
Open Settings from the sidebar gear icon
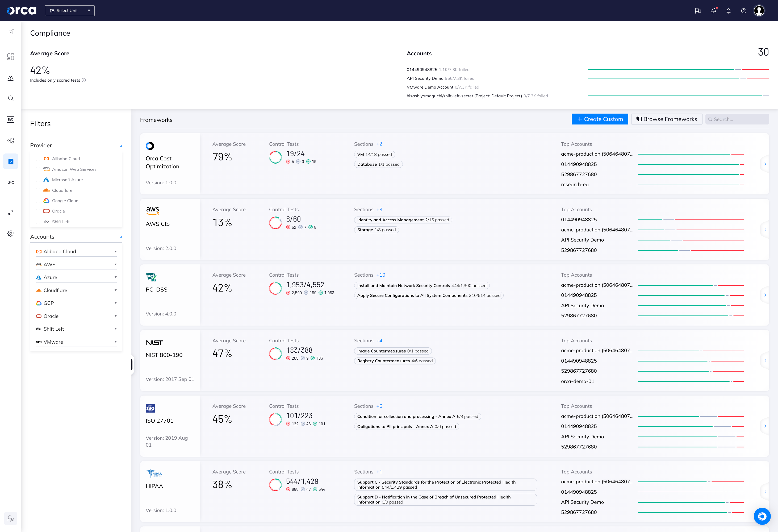[x=11, y=233]
